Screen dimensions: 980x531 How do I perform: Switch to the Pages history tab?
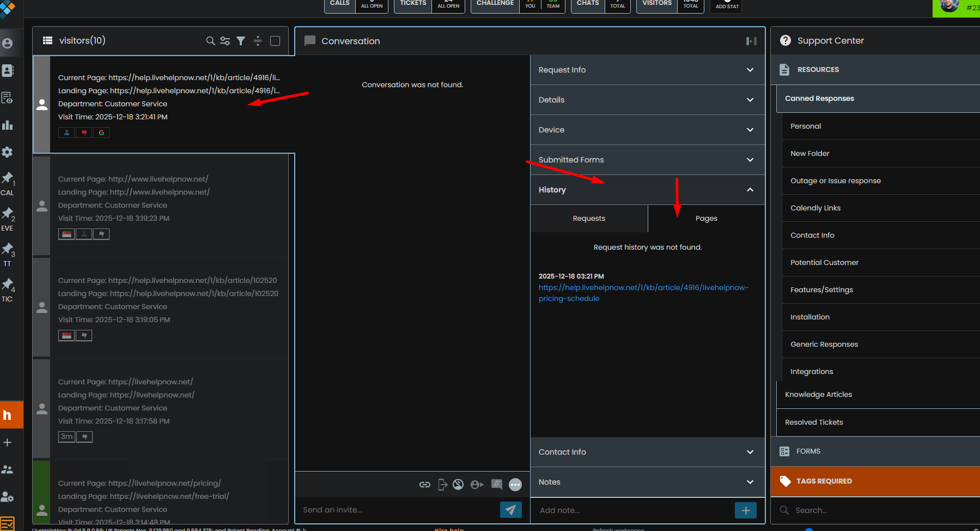(706, 218)
